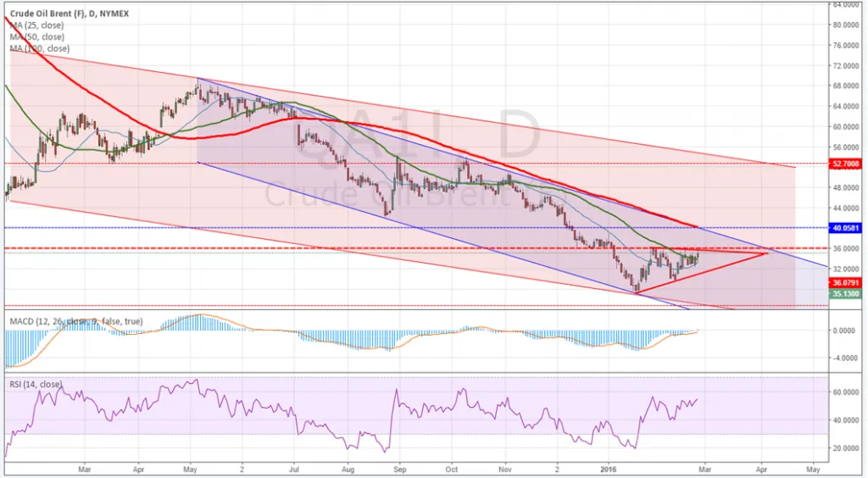The height and width of the screenshot is (478, 868).
Task: Click the MACD indicator legend text
Action: (x=75, y=322)
